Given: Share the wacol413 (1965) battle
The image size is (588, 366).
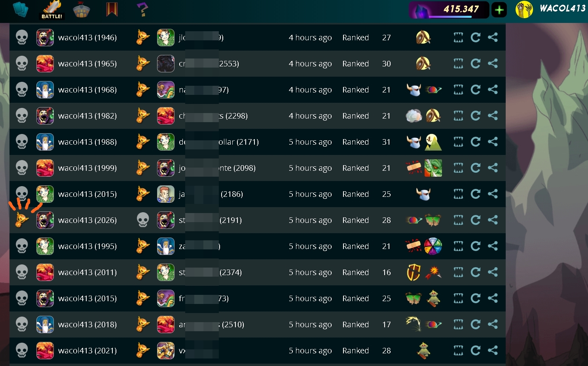Looking at the screenshot, I should click(x=493, y=64).
